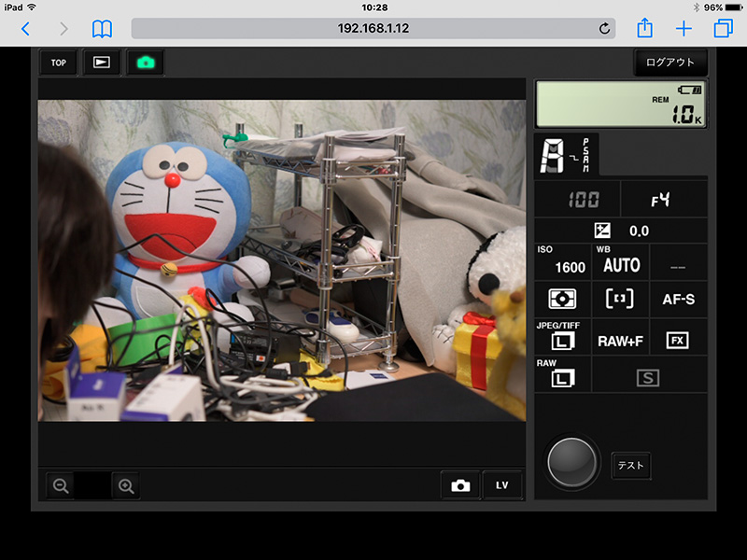Change the exposure mode A indicator
This screenshot has height=560, width=747.
point(566,155)
